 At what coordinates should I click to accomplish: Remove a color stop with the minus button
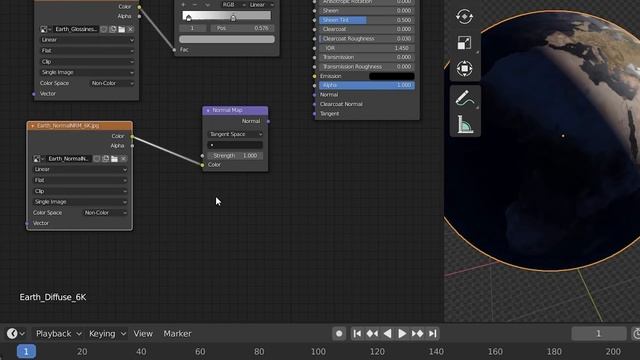click(195, 4)
